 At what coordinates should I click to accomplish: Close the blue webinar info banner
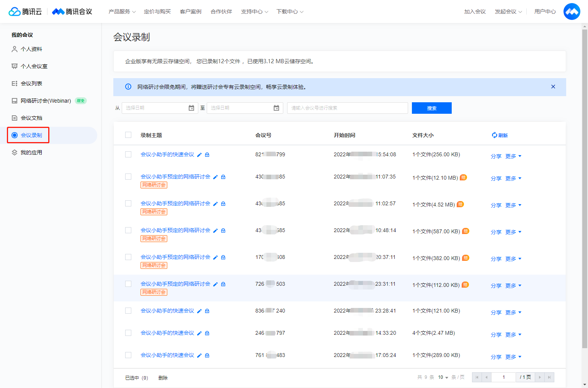click(x=553, y=87)
